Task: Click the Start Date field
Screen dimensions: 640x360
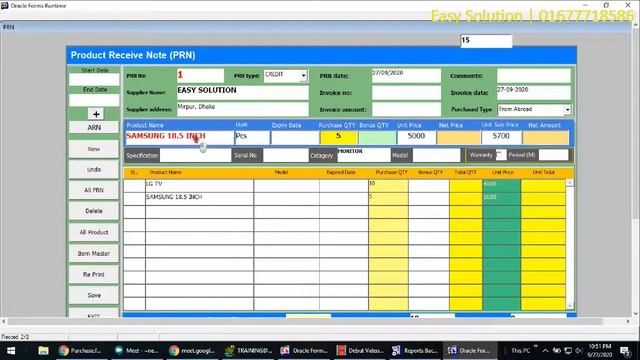Action: 94,80
